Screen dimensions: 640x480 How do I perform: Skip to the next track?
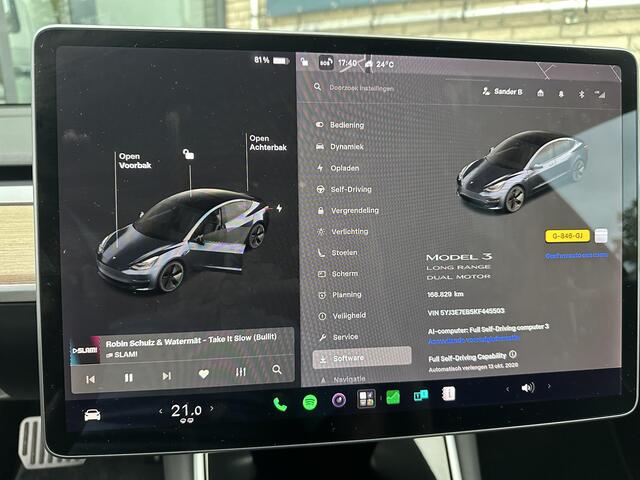click(x=167, y=376)
